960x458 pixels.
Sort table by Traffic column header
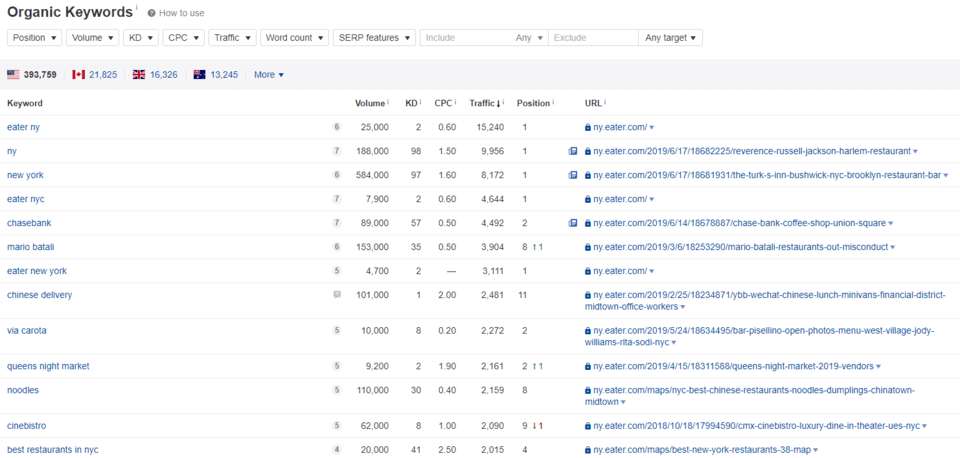pyautogui.click(x=485, y=103)
